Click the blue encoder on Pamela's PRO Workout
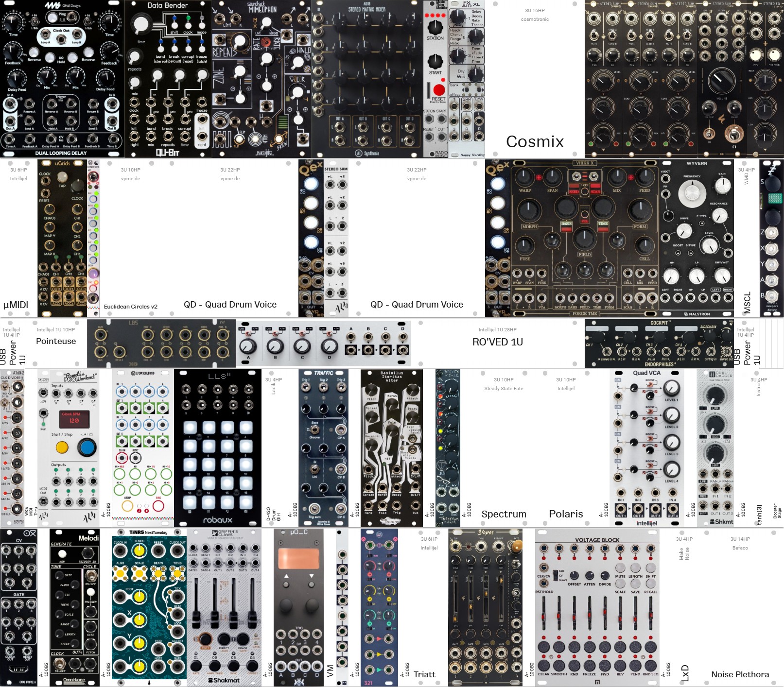This screenshot has height=687, width=784. pyautogui.click(x=87, y=447)
